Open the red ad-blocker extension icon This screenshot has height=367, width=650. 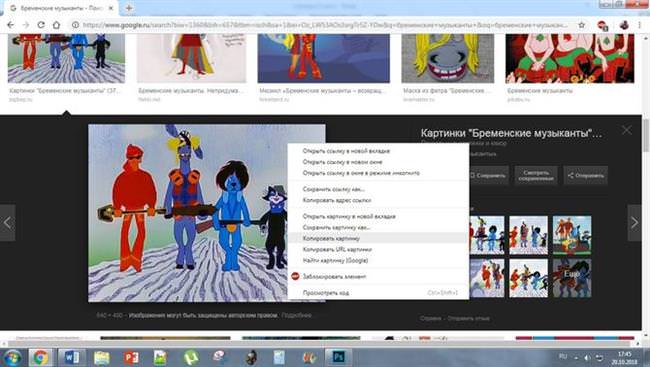pos(602,25)
